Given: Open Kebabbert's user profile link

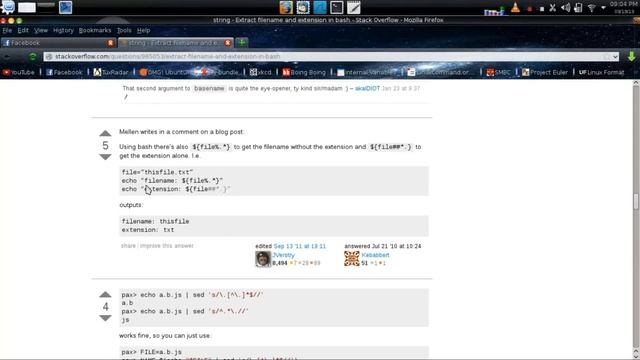Looking at the screenshot, I should click(x=375, y=255).
